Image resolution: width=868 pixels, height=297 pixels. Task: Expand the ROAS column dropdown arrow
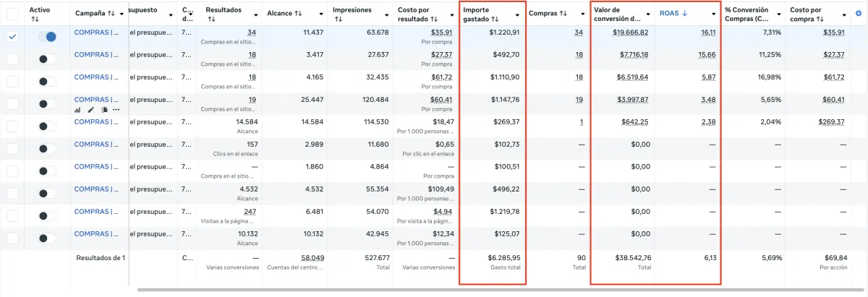pos(713,14)
